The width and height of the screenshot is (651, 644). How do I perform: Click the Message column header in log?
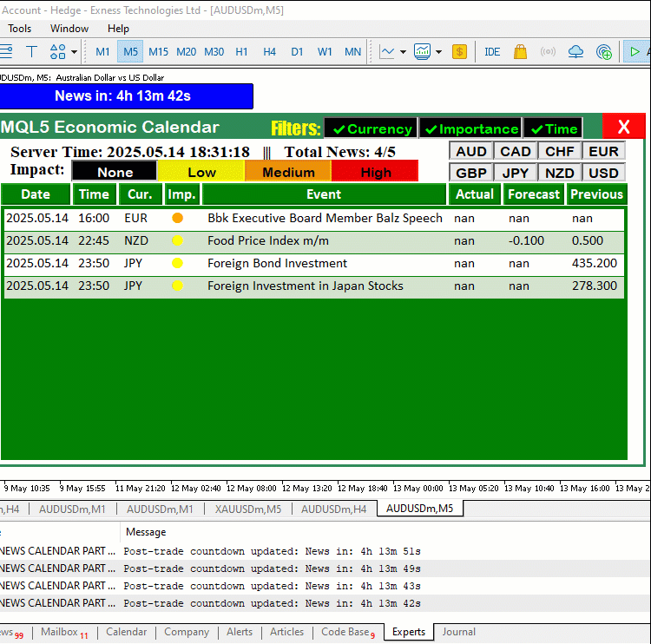point(146,532)
